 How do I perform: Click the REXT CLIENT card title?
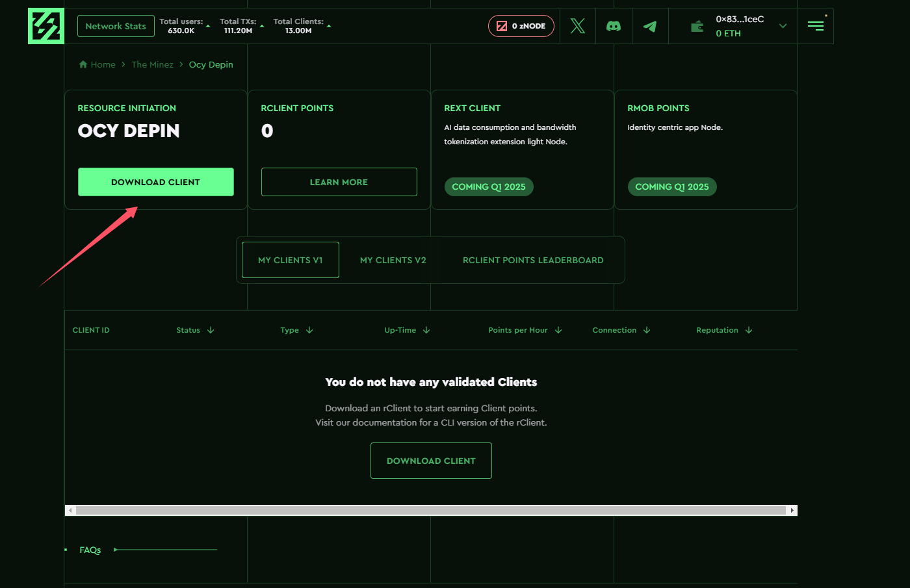472,108
